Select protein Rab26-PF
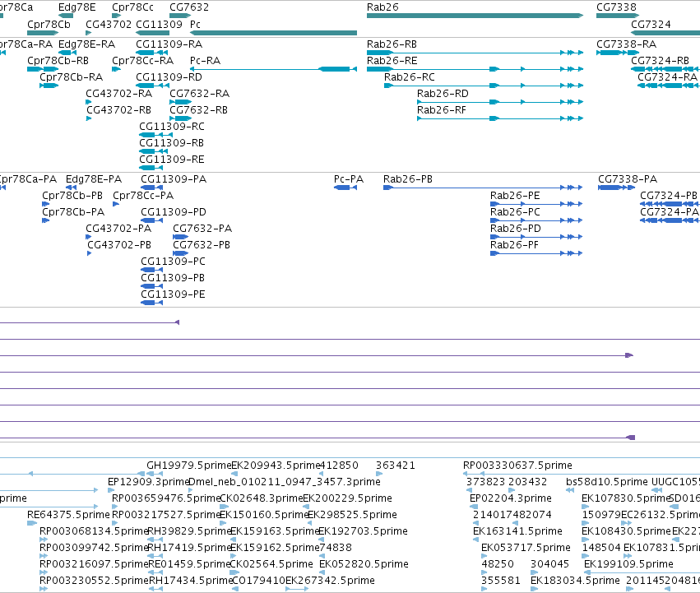The width and height of the screenshot is (700, 593). pyautogui.click(x=514, y=246)
